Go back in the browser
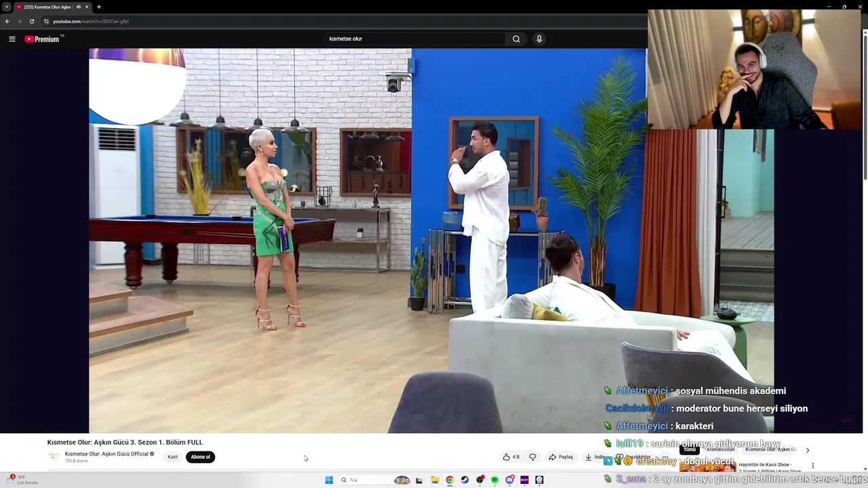The height and width of the screenshot is (488, 868). click(7, 21)
